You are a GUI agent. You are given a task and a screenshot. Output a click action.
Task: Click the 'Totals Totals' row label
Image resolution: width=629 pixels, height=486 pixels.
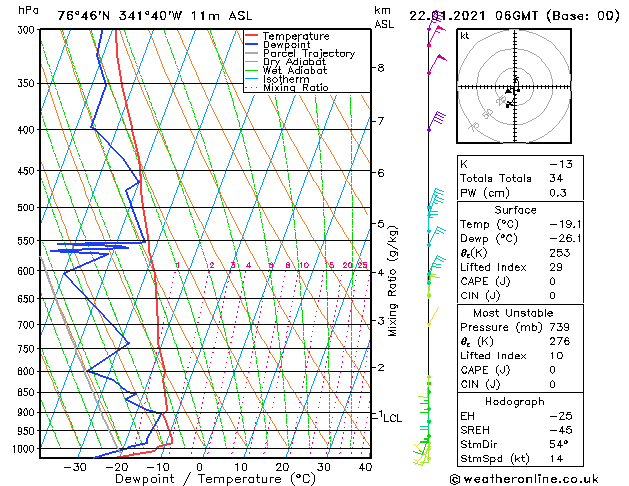(x=496, y=178)
